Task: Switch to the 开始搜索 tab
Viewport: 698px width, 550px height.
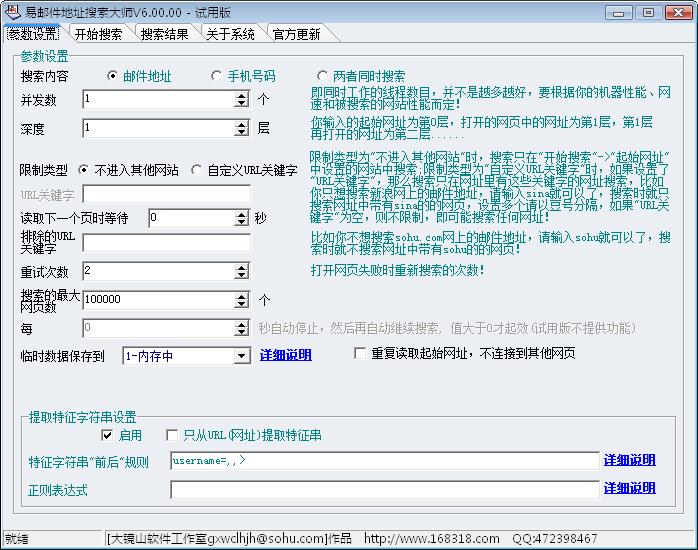Action: click(98, 34)
